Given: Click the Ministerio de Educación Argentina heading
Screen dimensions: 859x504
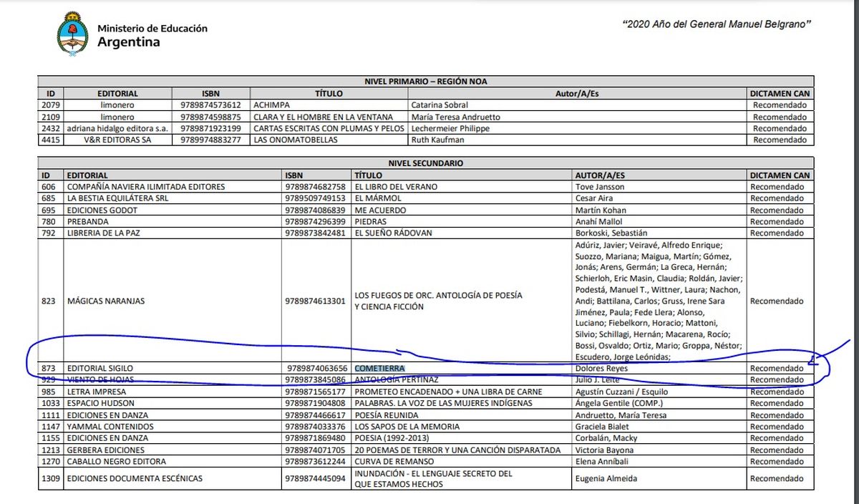Looking at the screenshot, I should pos(152,35).
